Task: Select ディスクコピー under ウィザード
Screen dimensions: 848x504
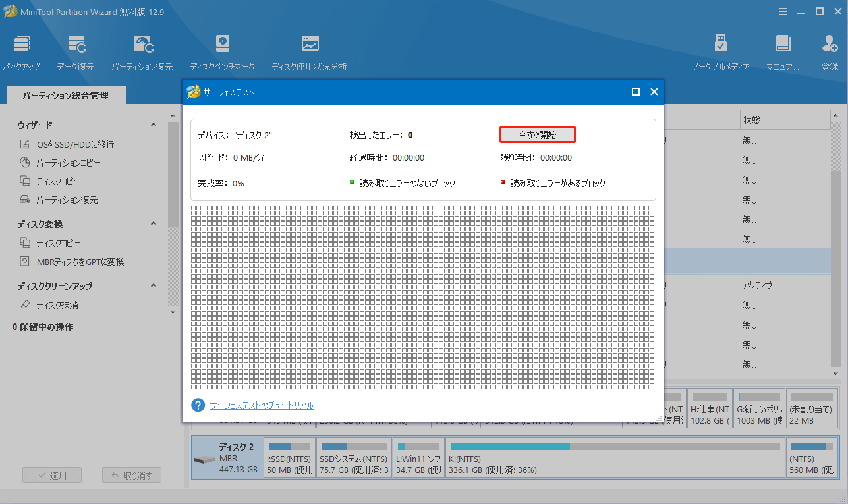Action: click(50, 181)
